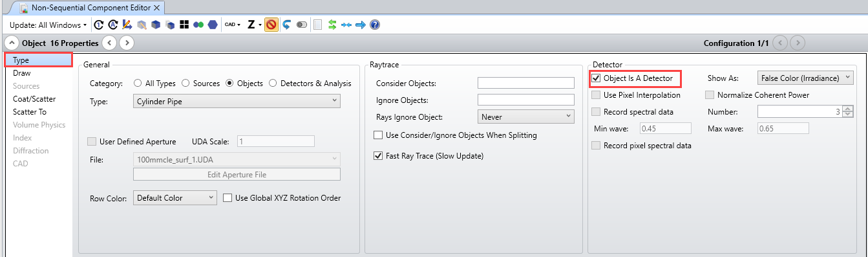Click the blue curved undo arrow icon
Screen dimensions: 868x257
[286, 25]
